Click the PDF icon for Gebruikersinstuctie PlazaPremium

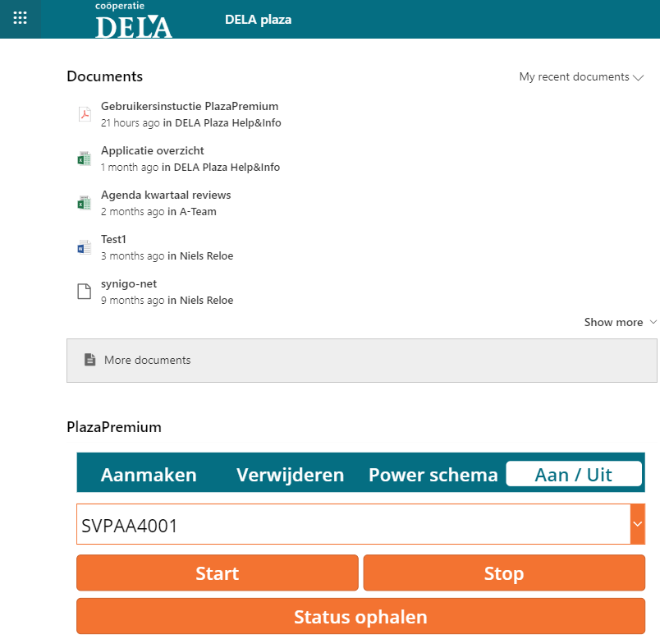pyautogui.click(x=85, y=114)
